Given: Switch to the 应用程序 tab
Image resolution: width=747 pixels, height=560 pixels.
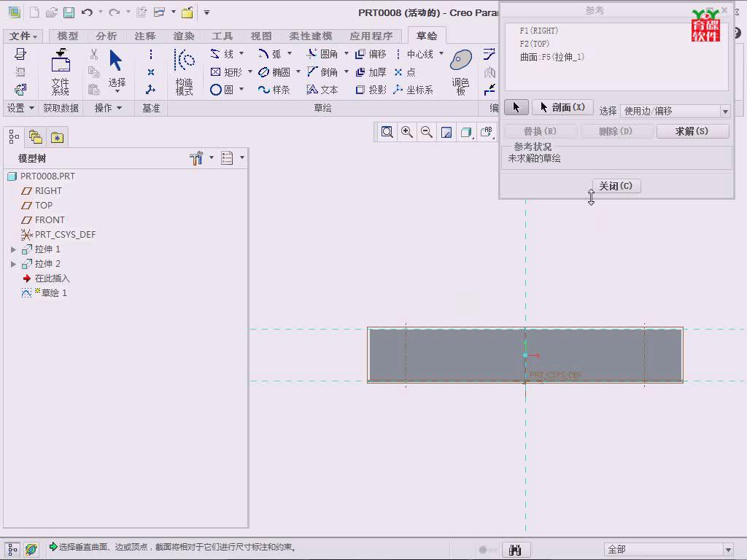Looking at the screenshot, I should point(371,36).
